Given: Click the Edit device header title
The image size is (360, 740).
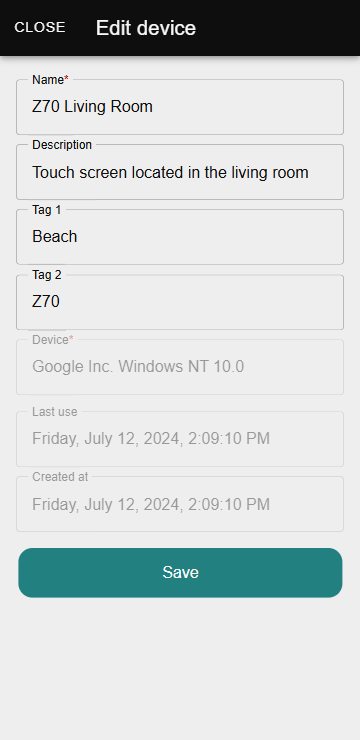Looking at the screenshot, I should tap(146, 28).
